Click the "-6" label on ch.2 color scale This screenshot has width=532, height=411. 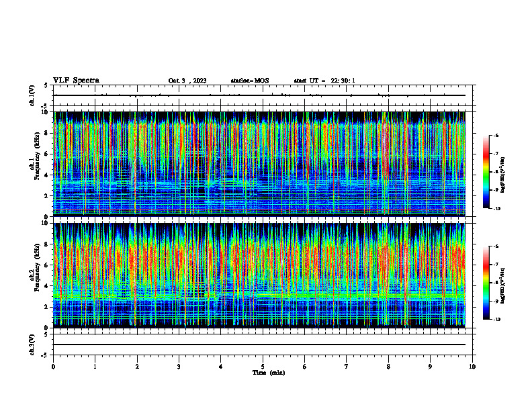point(496,246)
